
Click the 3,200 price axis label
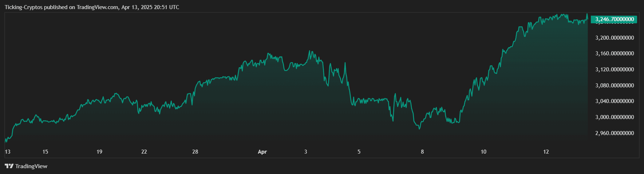click(x=614, y=38)
